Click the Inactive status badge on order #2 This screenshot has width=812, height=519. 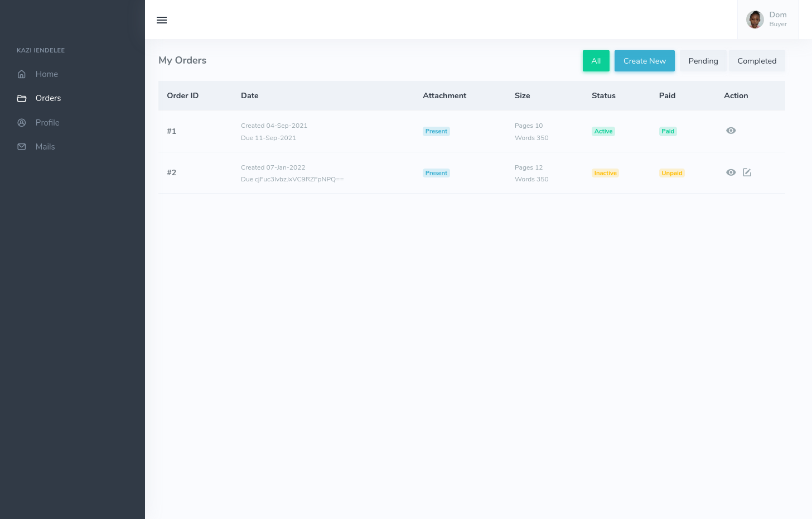(605, 173)
